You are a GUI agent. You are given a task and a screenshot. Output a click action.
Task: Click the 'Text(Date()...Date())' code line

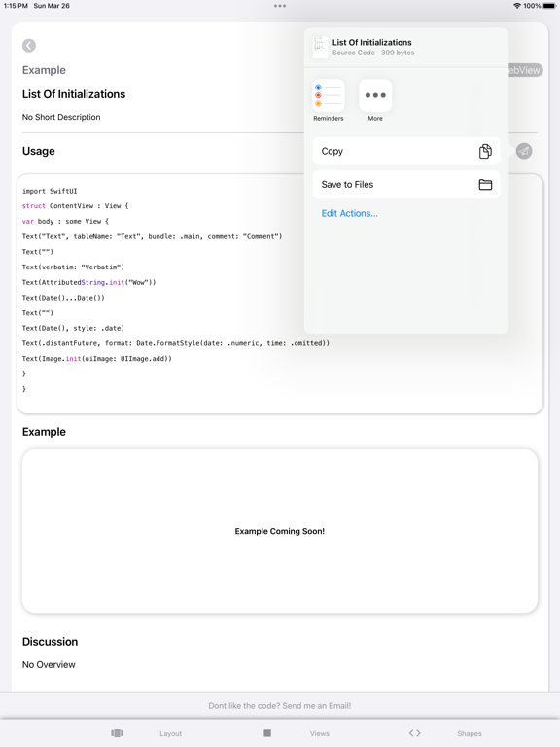[x=63, y=298]
